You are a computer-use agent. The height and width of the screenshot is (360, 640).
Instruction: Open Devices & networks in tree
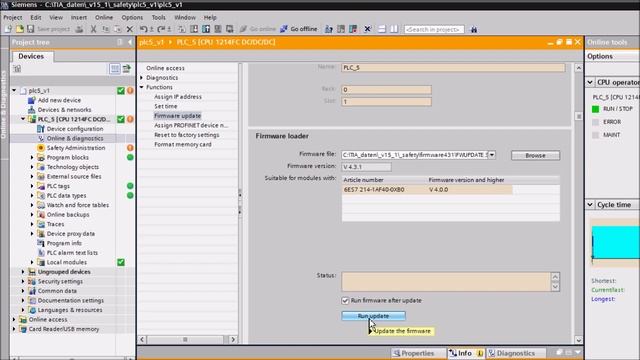point(64,110)
